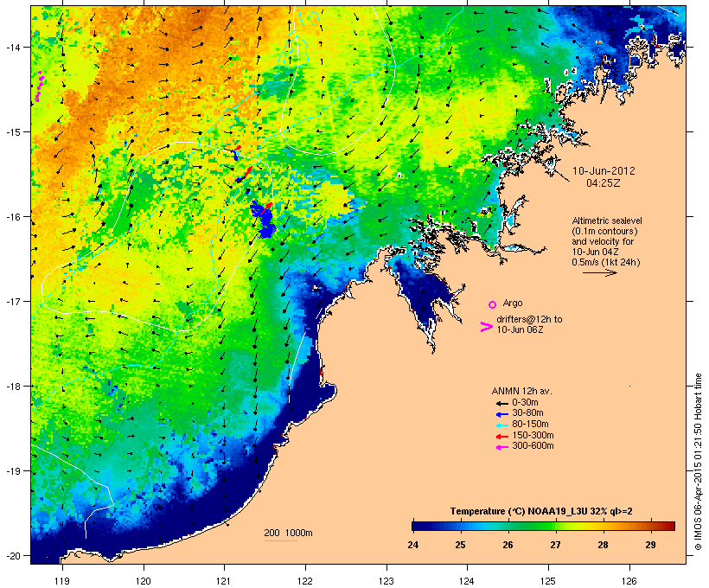Click the date label 10-Jun-2012

point(604,171)
